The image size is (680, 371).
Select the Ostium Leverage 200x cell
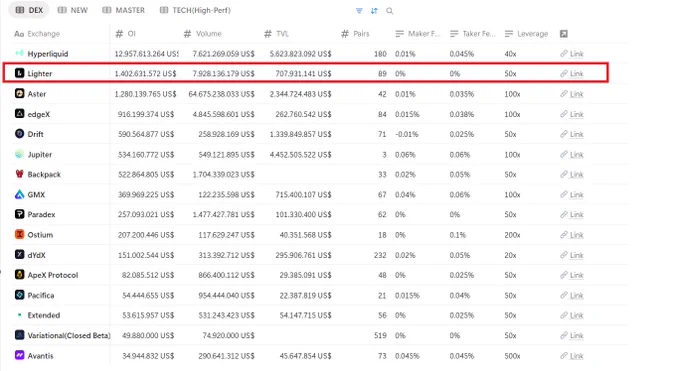[512, 235]
